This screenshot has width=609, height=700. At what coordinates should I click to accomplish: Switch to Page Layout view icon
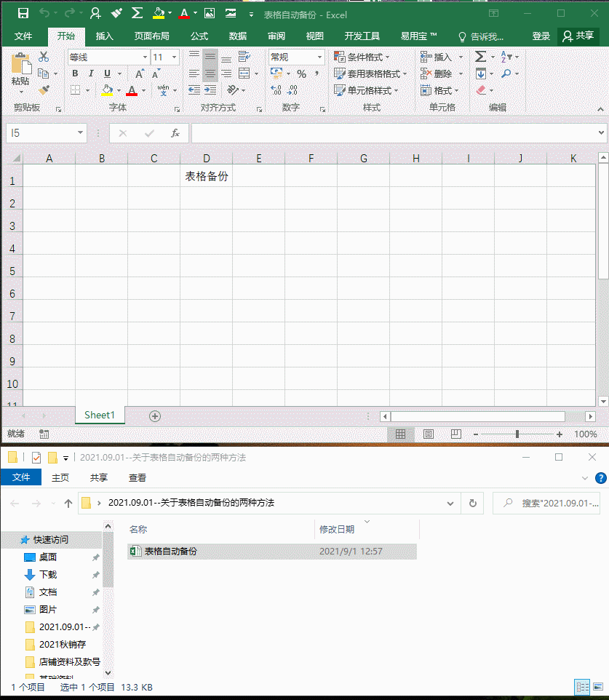point(428,434)
